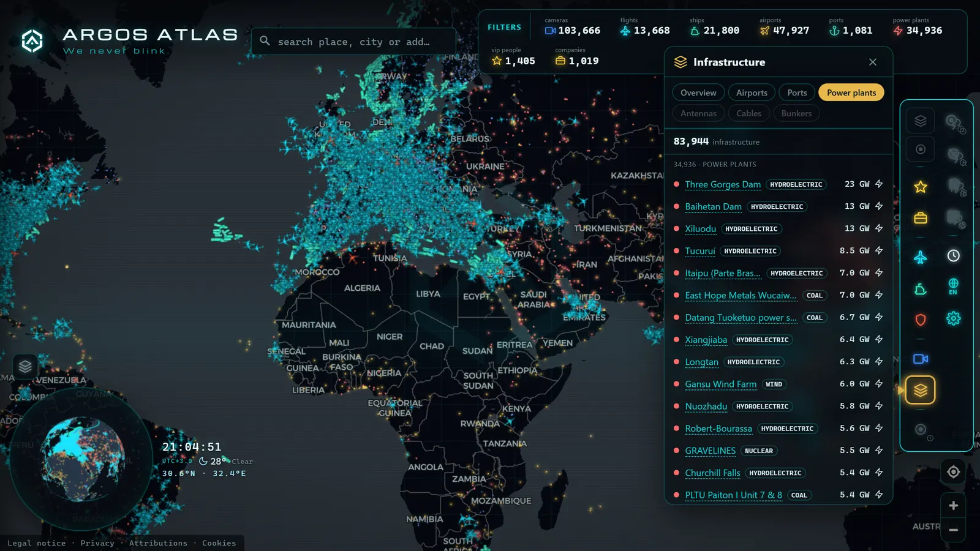Toggle the cameras filter showing 103,666

(572, 26)
